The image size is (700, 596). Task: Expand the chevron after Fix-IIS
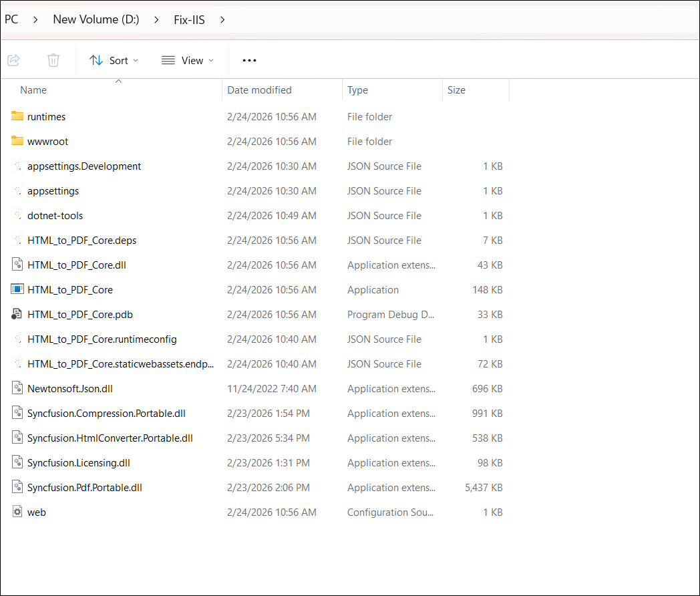pyautogui.click(x=222, y=20)
